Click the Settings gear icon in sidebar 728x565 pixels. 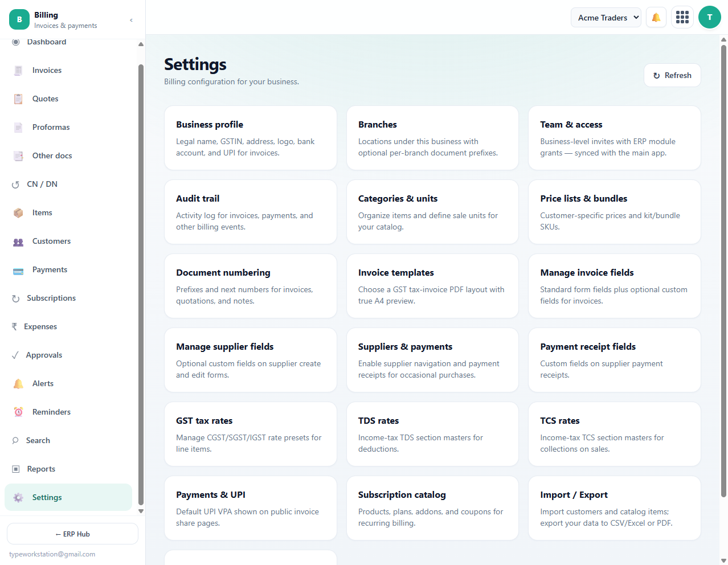[18, 498]
